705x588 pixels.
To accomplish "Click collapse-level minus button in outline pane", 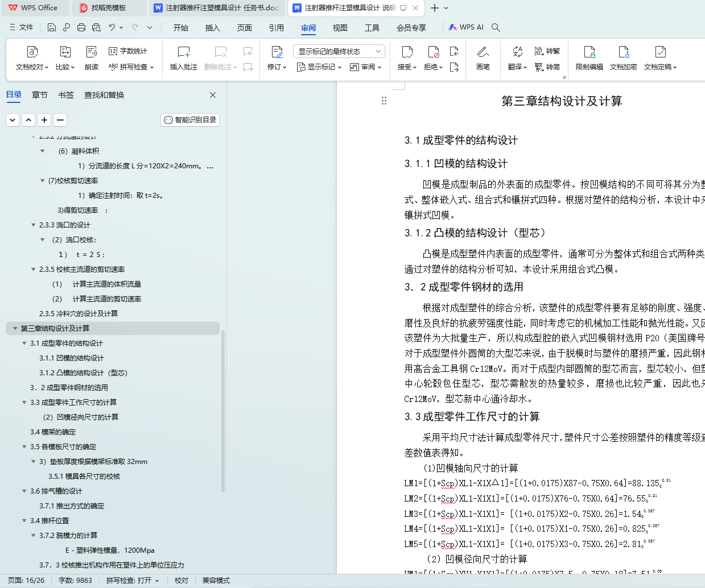I will click(60, 119).
